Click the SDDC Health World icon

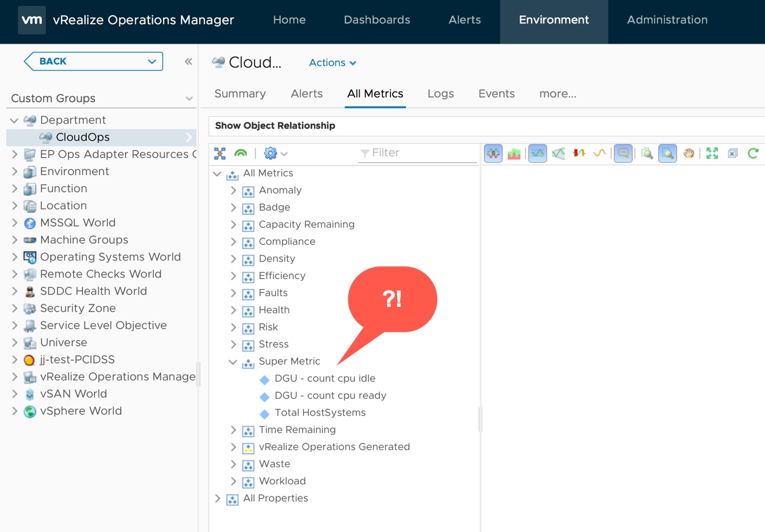(x=30, y=292)
